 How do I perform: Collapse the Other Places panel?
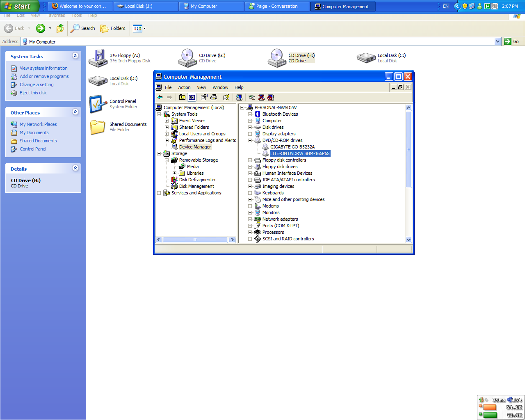click(x=75, y=112)
